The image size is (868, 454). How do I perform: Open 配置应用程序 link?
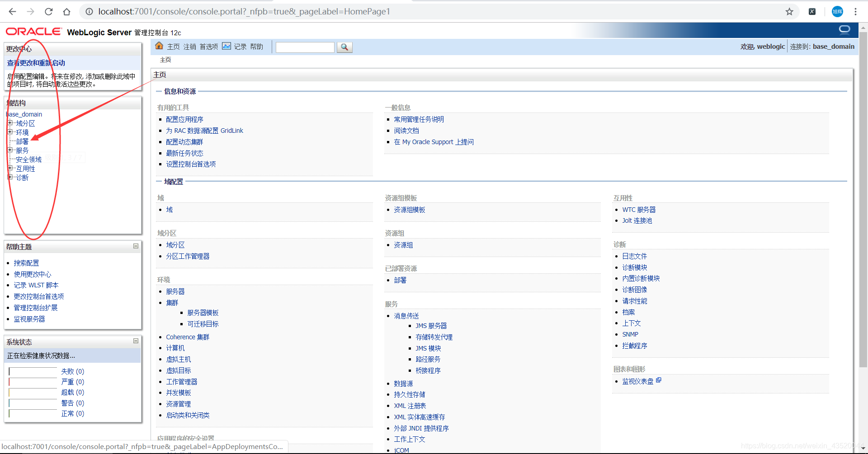[x=184, y=119]
